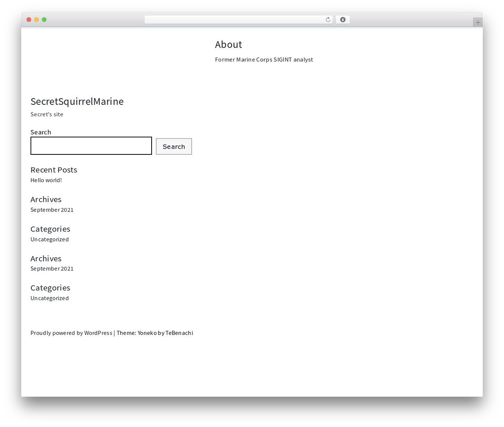Open Uncategorized under the second Categories heading
Image resolution: width=504 pixels, height=427 pixels.
pos(50,298)
